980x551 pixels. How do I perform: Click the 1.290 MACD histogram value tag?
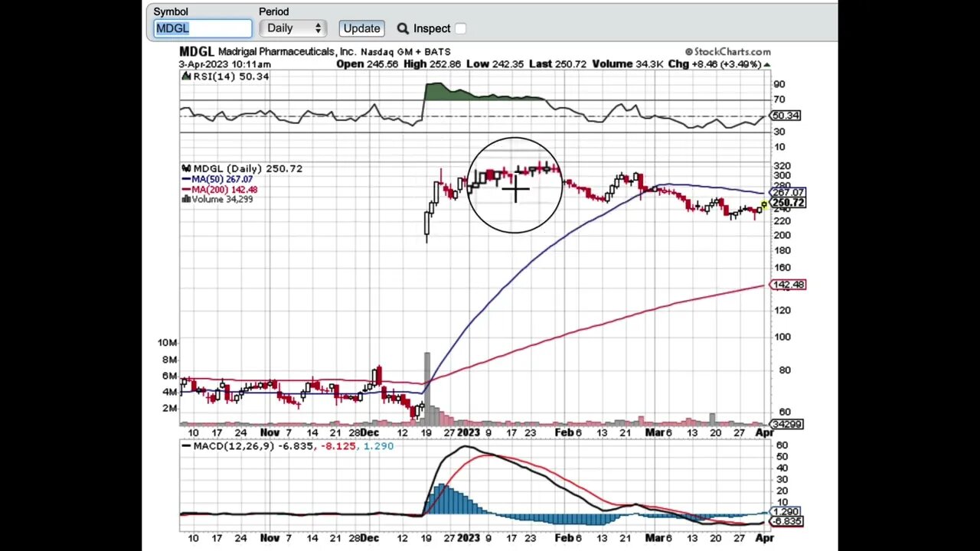786,511
